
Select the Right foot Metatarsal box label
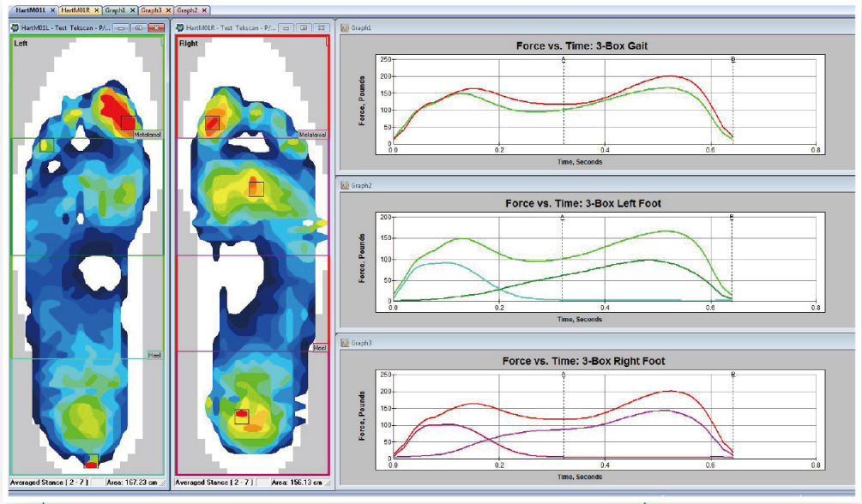coord(312,135)
